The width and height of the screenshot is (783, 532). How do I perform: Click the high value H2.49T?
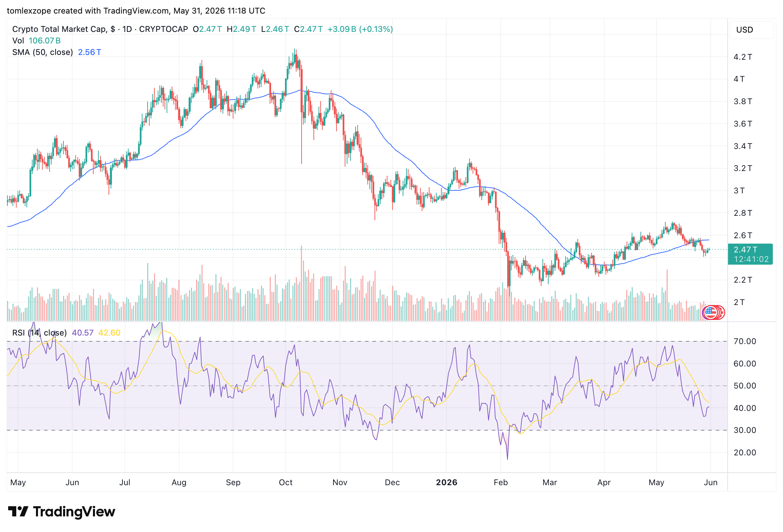pyautogui.click(x=241, y=29)
